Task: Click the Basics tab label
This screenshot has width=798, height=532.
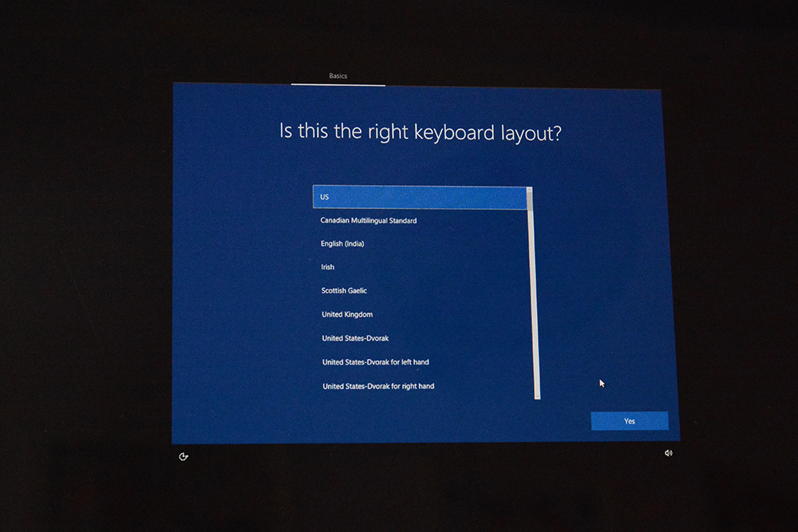Action: 338,75
